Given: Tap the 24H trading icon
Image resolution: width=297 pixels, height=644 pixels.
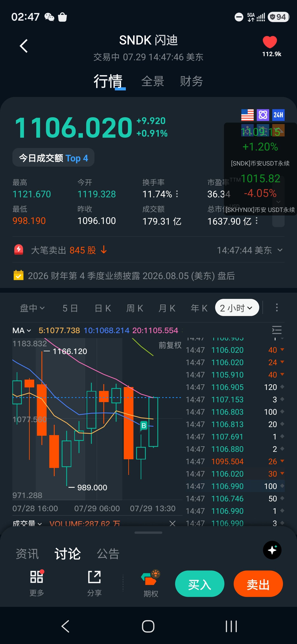Looking at the screenshot, I should [x=278, y=115].
